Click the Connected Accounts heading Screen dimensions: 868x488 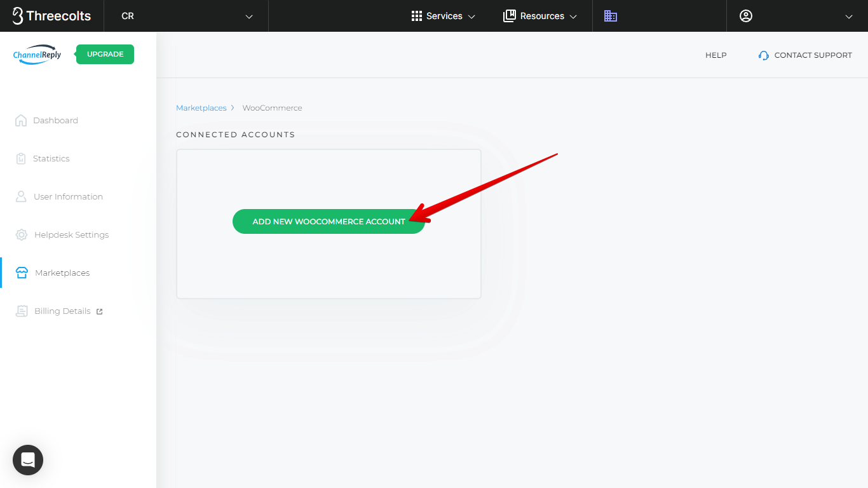click(236, 135)
